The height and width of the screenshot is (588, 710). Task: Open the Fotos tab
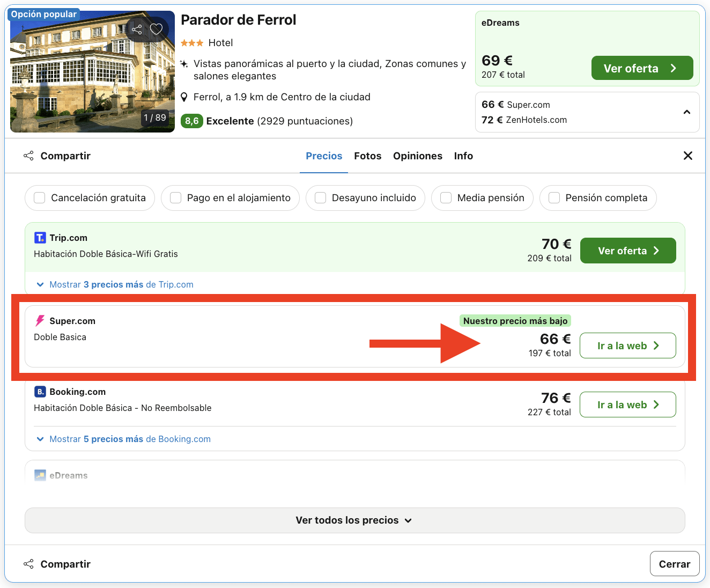click(368, 156)
